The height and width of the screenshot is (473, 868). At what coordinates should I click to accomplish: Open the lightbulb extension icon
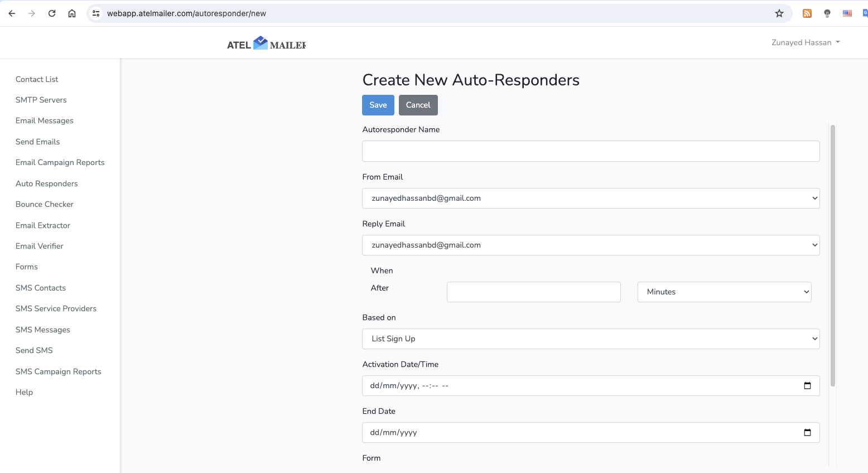pyautogui.click(x=827, y=13)
